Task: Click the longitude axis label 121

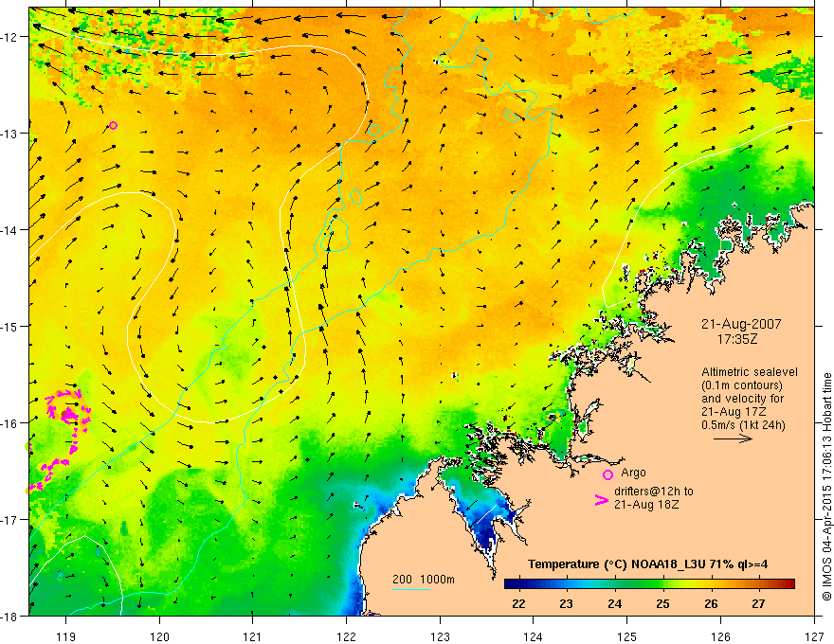Action: point(253,636)
